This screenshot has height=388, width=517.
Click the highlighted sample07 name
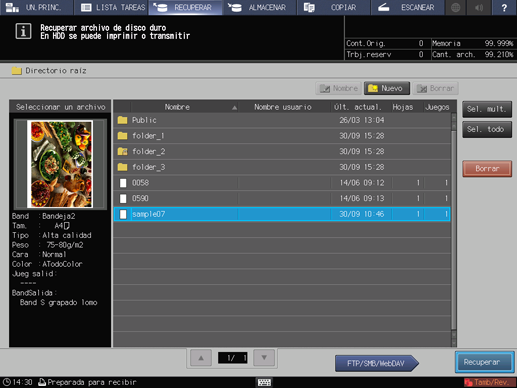tap(149, 214)
